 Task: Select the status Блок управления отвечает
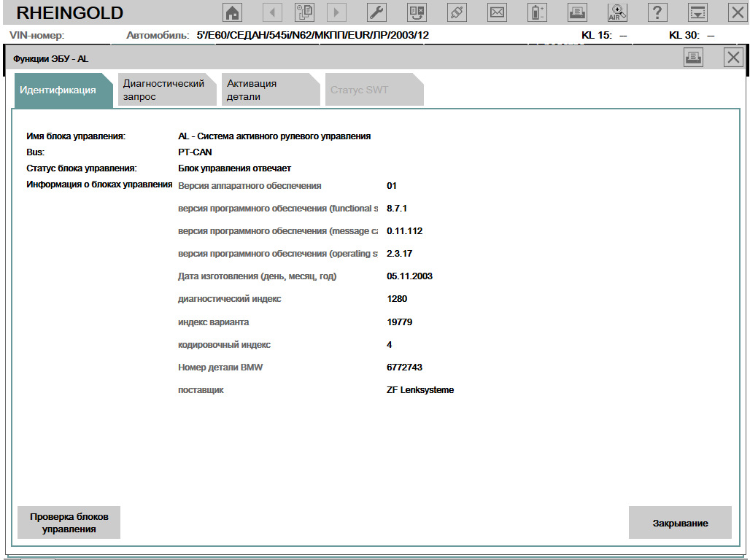tap(234, 168)
